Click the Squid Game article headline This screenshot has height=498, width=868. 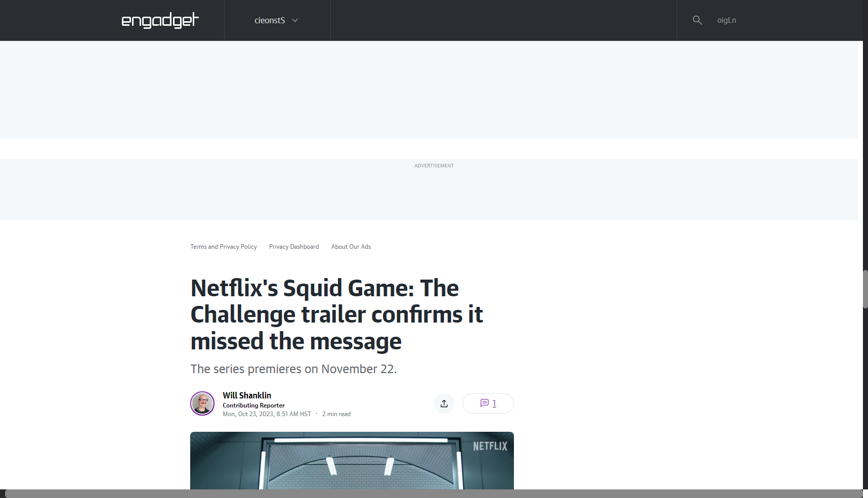336,314
